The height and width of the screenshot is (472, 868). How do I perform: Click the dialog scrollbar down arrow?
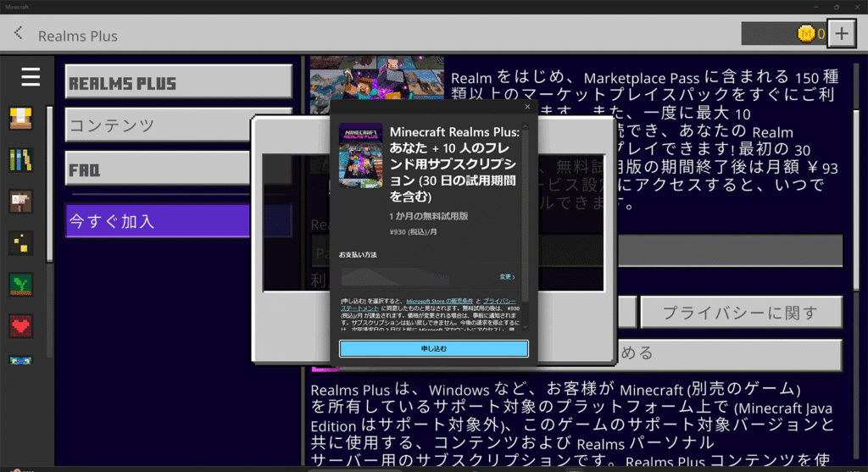(525, 328)
